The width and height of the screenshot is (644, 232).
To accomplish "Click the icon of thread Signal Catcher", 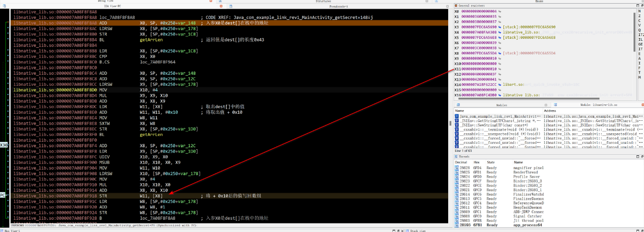I will pyautogui.click(x=456, y=216).
